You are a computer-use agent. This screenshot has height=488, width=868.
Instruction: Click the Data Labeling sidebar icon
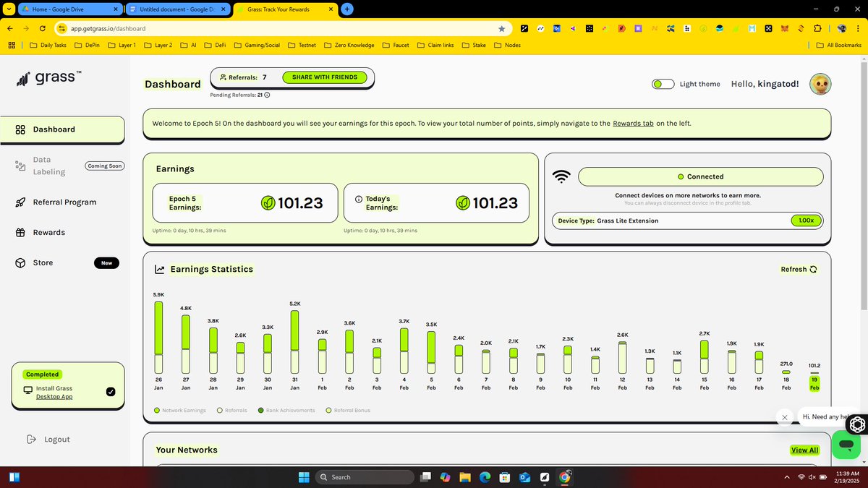pos(20,166)
